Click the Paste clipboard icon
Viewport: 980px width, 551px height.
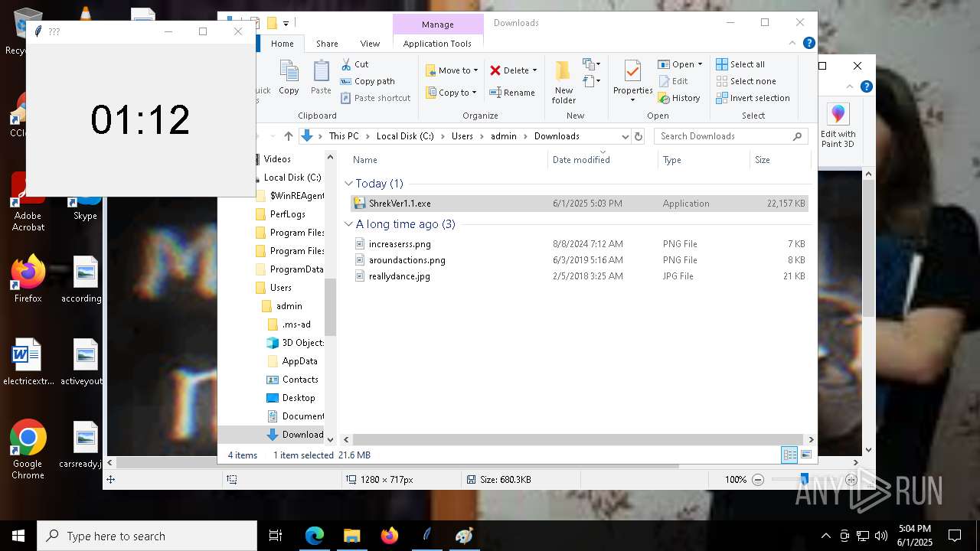(321, 77)
